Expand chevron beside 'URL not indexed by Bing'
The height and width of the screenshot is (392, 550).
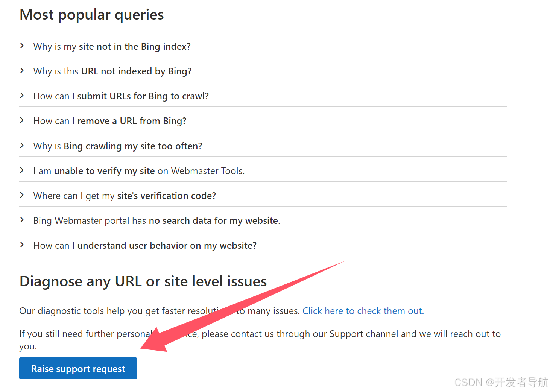[22, 71]
